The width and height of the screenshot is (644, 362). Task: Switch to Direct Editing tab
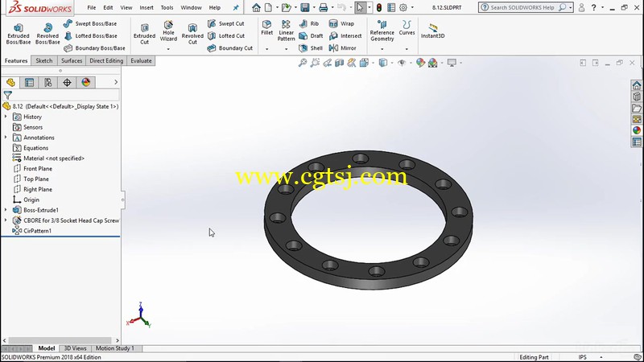tap(106, 61)
